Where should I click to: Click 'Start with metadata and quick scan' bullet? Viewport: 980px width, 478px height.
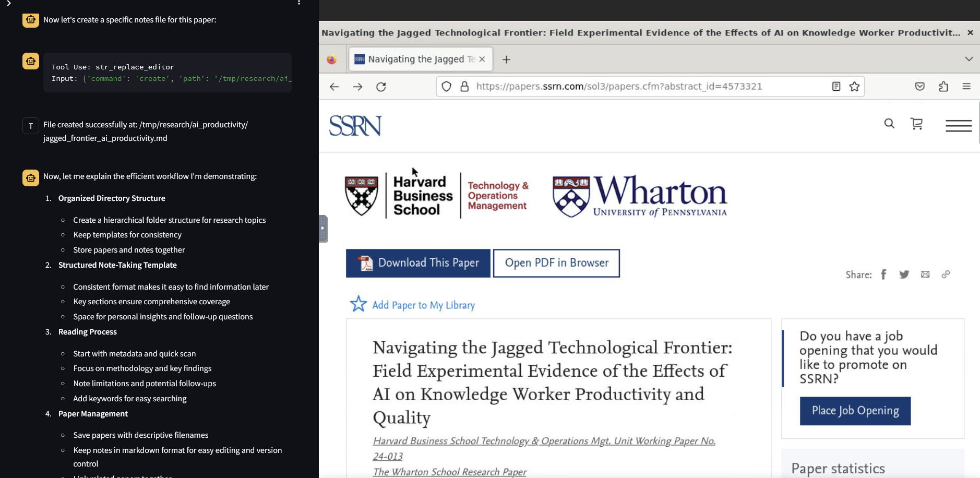135,354
